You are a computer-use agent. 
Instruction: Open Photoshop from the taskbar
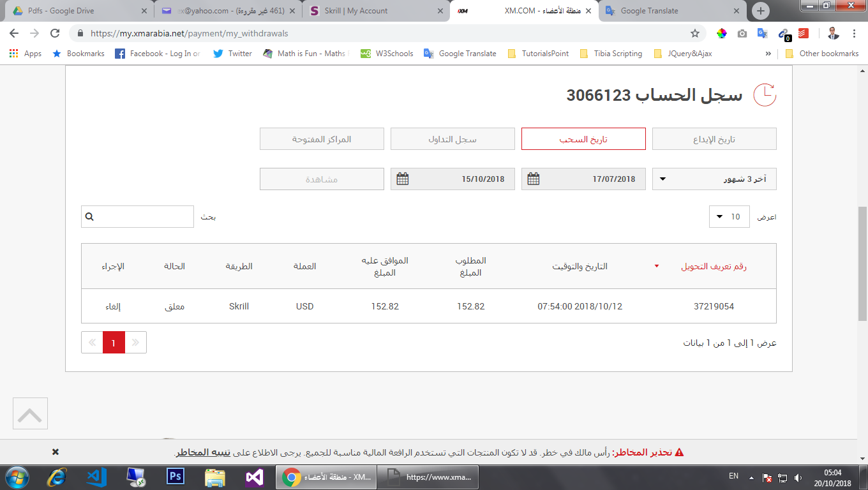click(175, 477)
